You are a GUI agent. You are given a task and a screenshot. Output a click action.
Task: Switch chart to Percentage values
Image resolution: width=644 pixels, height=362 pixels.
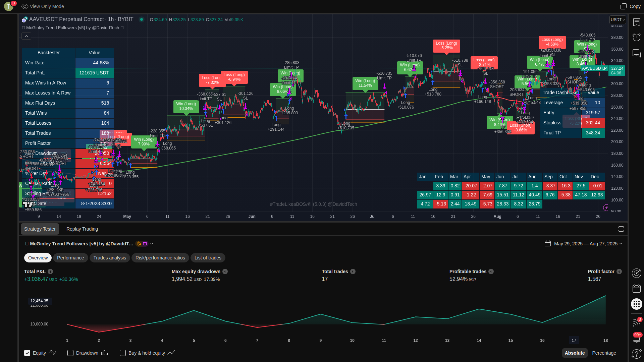[604, 353]
